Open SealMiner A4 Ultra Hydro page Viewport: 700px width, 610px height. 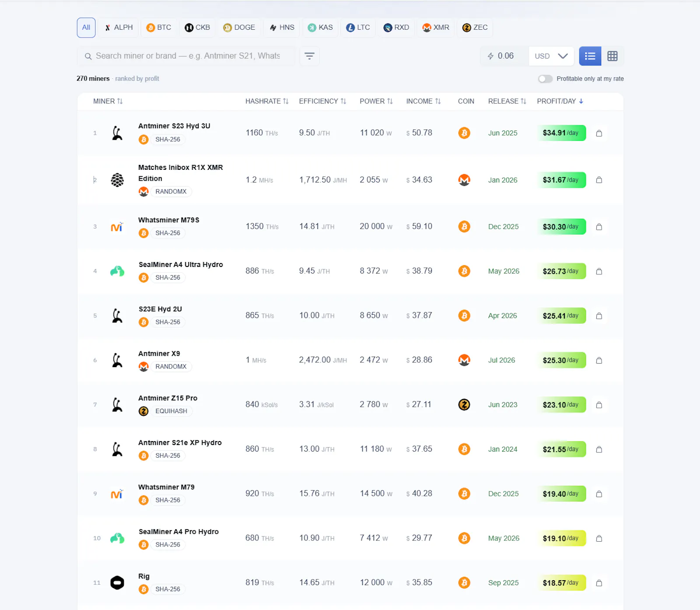(x=181, y=265)
